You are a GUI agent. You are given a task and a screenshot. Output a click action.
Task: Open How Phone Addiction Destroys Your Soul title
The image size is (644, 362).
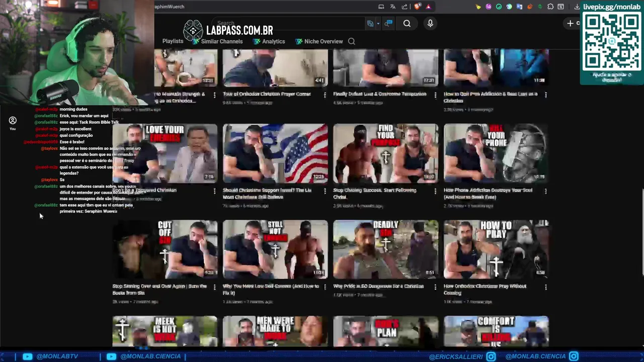pyautogui.click(x=488, y=194)
